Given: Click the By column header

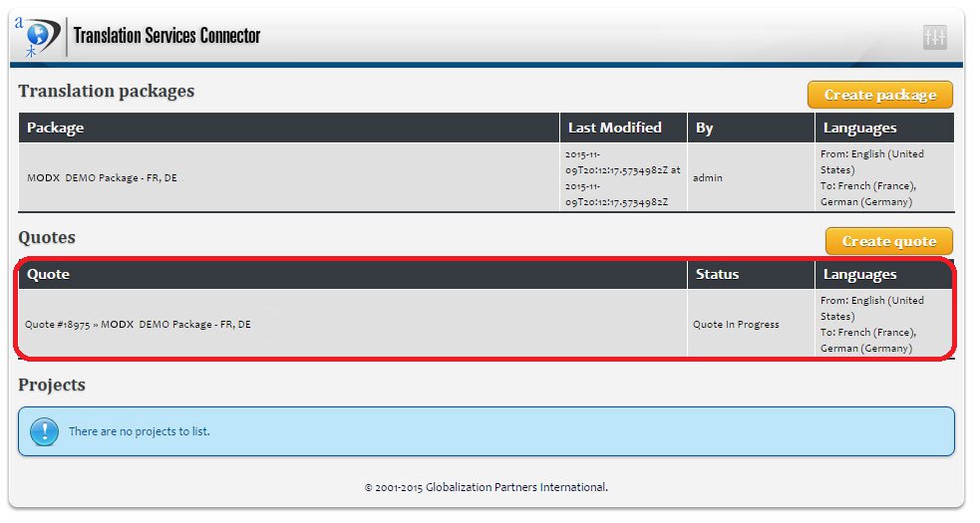Looking at the screenshot, I should (x=752, y=128).
